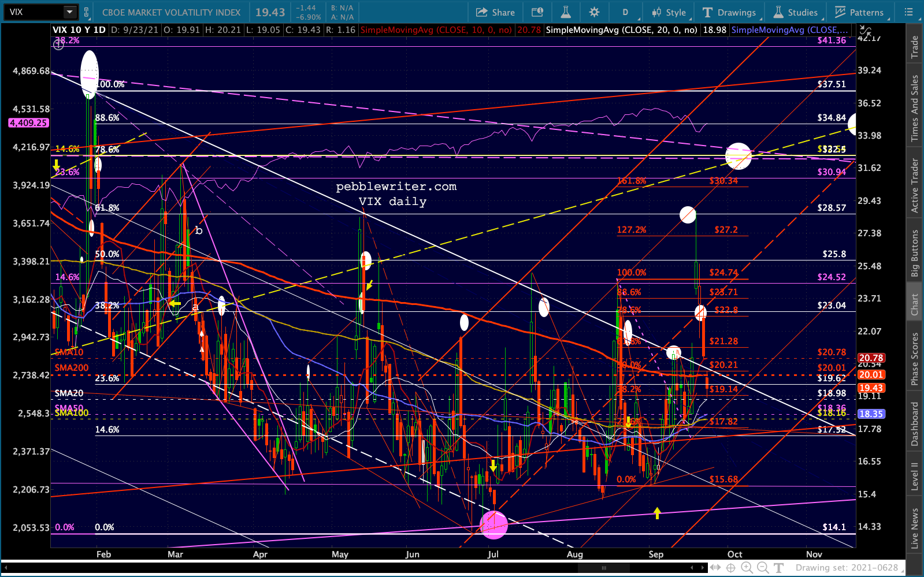This screenshot has width=924, height=577.
Task: Expand the Drawings menu
Action: point(729,12)
